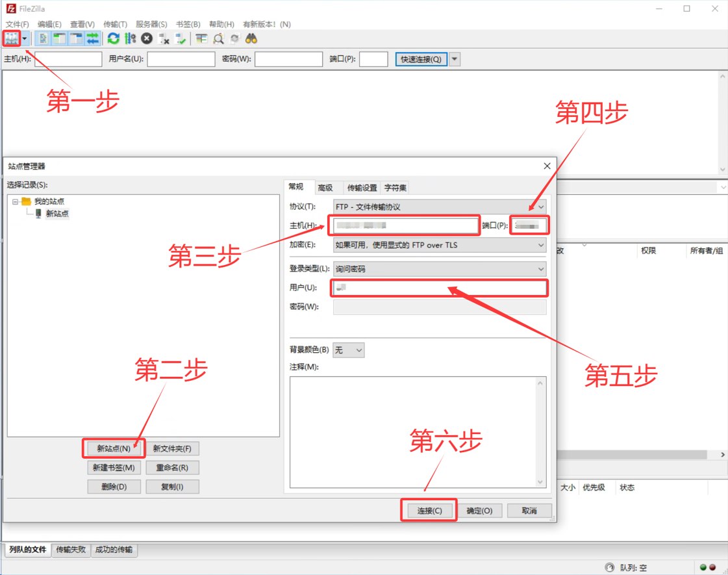Toggle the local directory tree view

[x=60, y=38]
